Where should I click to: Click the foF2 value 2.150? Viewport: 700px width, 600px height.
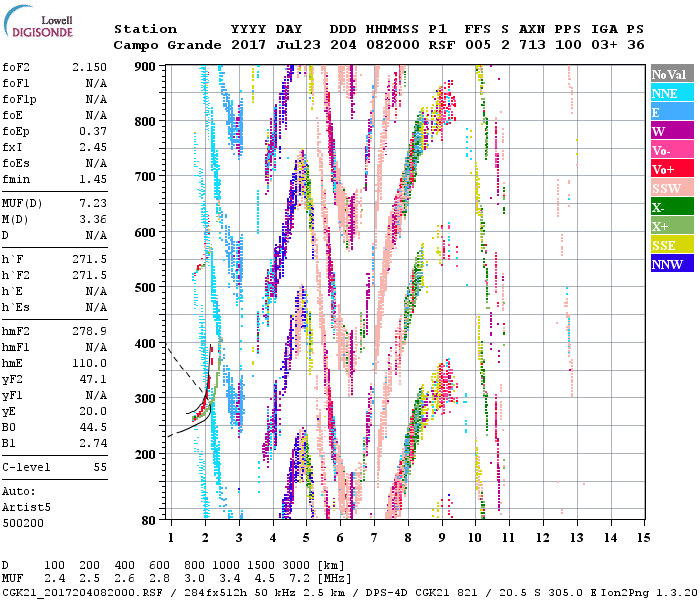(89, 67)
